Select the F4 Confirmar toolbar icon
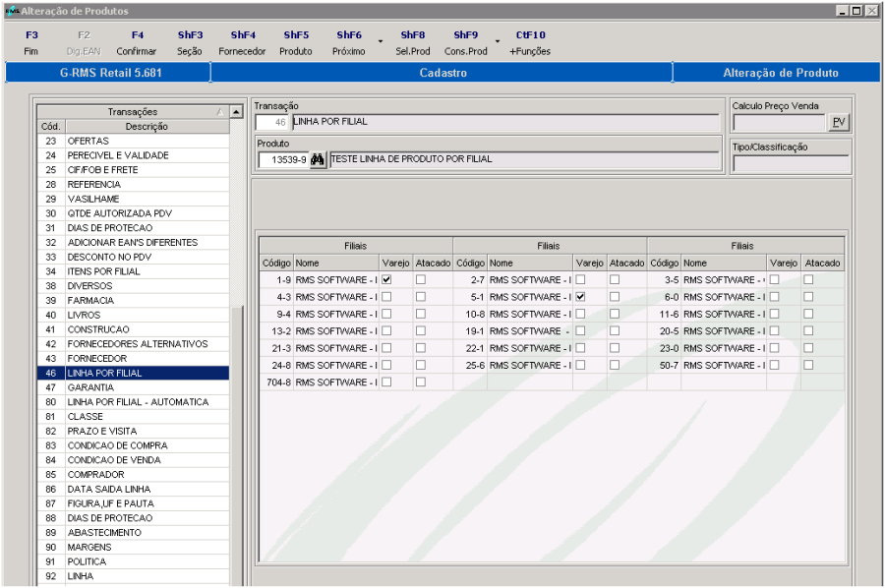This screenshot has width=885, height=588. (136, 42)
